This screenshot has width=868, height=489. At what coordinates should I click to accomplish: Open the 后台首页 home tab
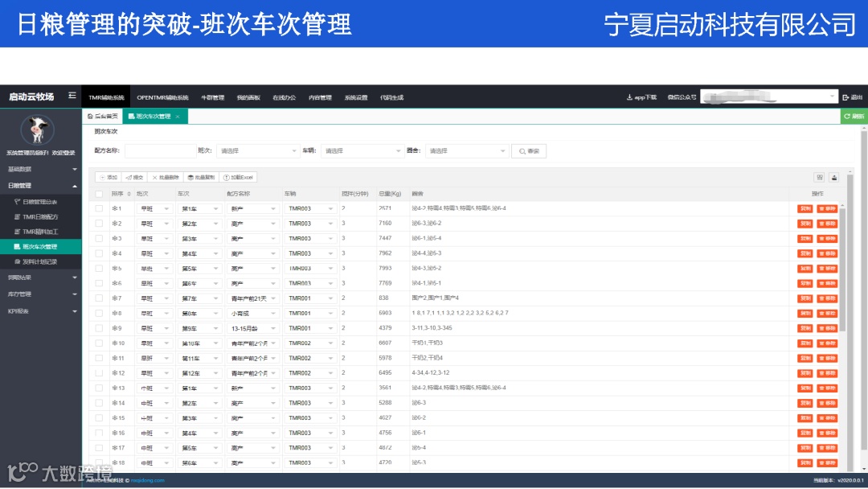(103, 117)
